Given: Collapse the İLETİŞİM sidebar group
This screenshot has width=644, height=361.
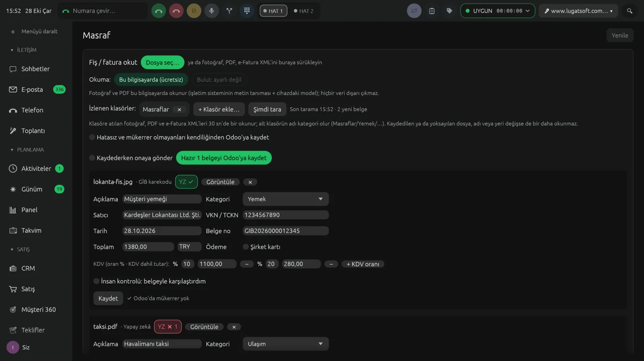Looking at the screenshot, I should click(24, 50).
